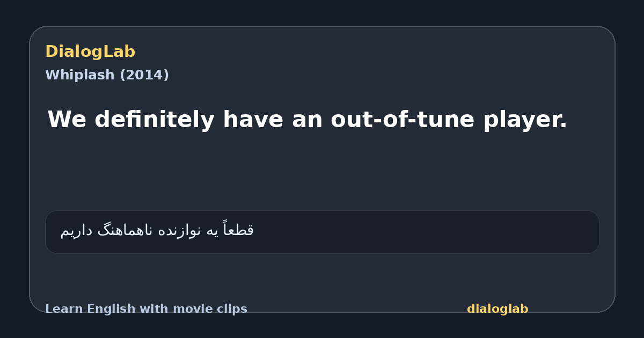Open the dialoglab handle link
Screen dimensions: 644x338
coord(497,309)
